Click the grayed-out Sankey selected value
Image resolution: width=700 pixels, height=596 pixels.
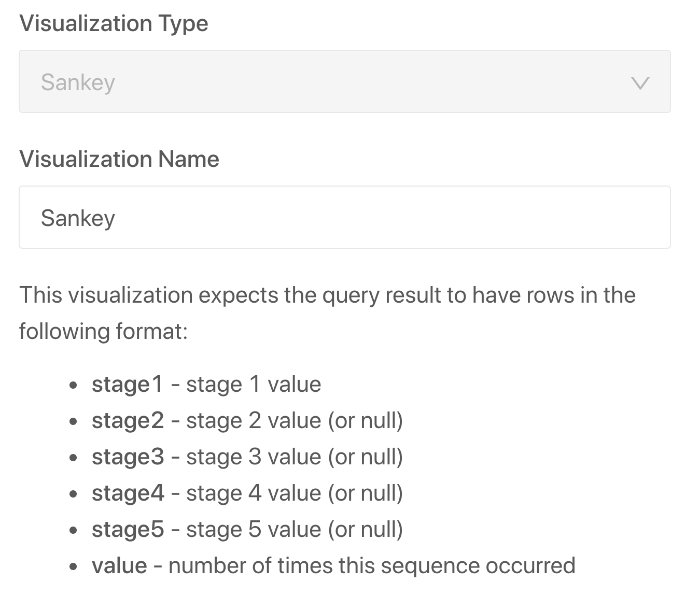point(78,82)
